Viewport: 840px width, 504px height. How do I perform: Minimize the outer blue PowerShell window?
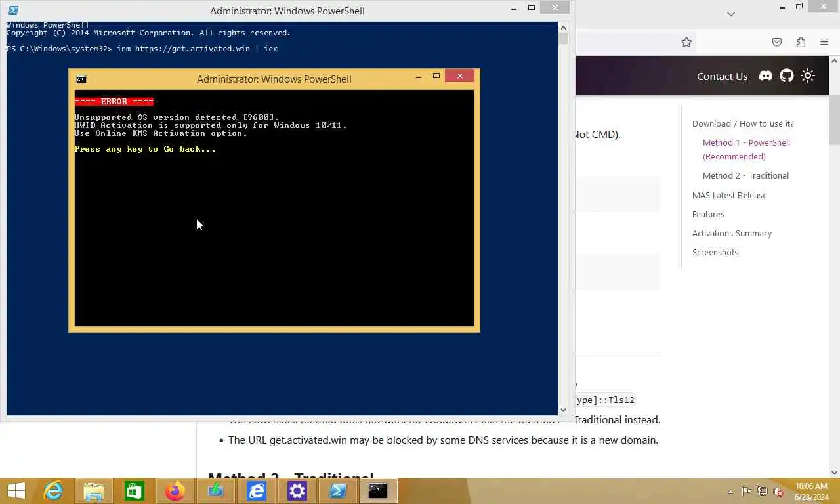pos(514,8)
